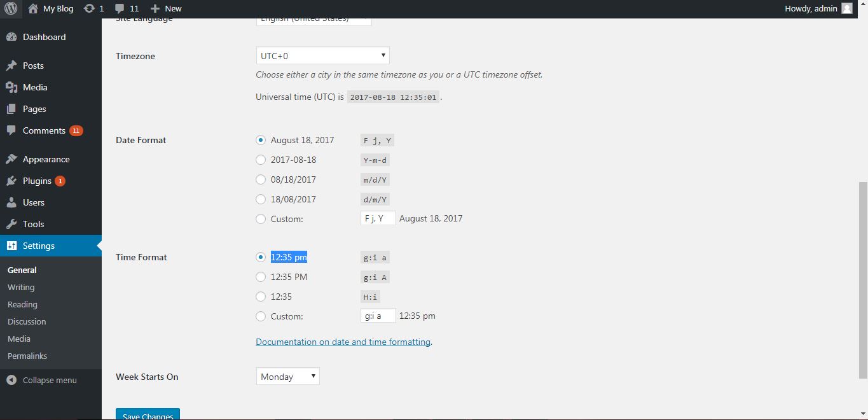Click the admin avatar image
This screenshot has height=420, width=868.
[846, 8]
